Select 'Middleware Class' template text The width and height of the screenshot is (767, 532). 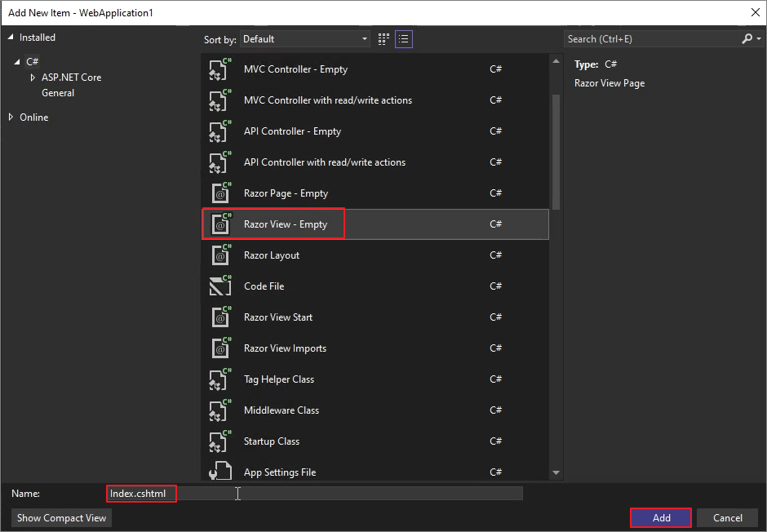[x=282, y=410]
